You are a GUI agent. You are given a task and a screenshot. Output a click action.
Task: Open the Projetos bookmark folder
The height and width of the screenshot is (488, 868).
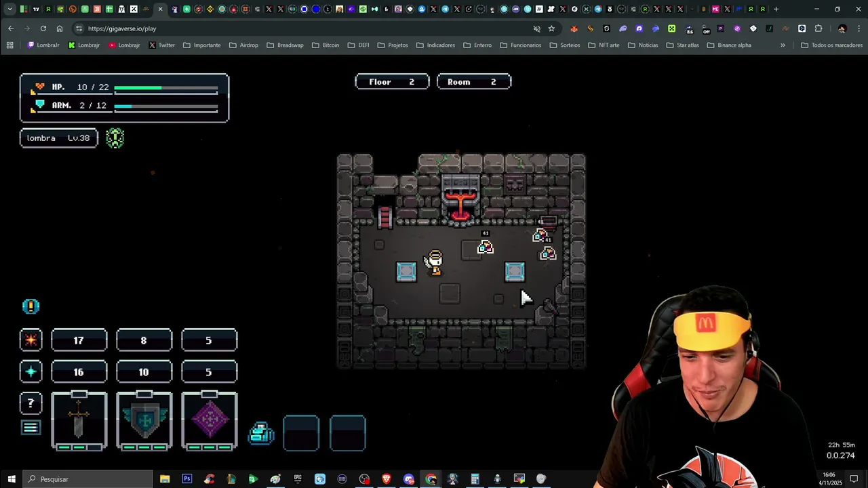click(x=393, y=45)
